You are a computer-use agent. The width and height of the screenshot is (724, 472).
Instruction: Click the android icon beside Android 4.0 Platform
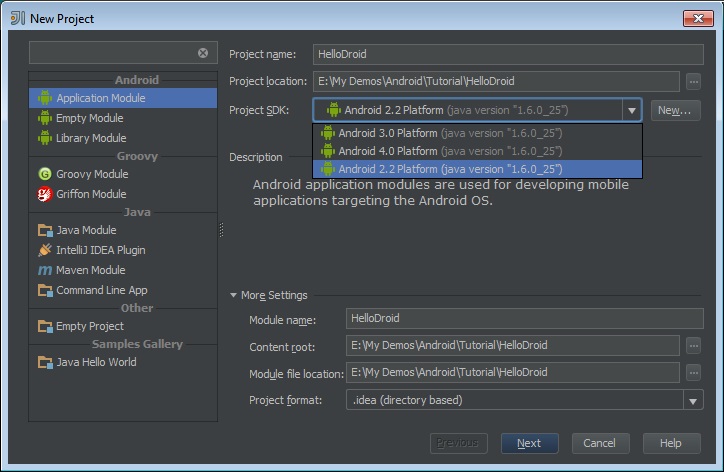(x=327, y=151)
